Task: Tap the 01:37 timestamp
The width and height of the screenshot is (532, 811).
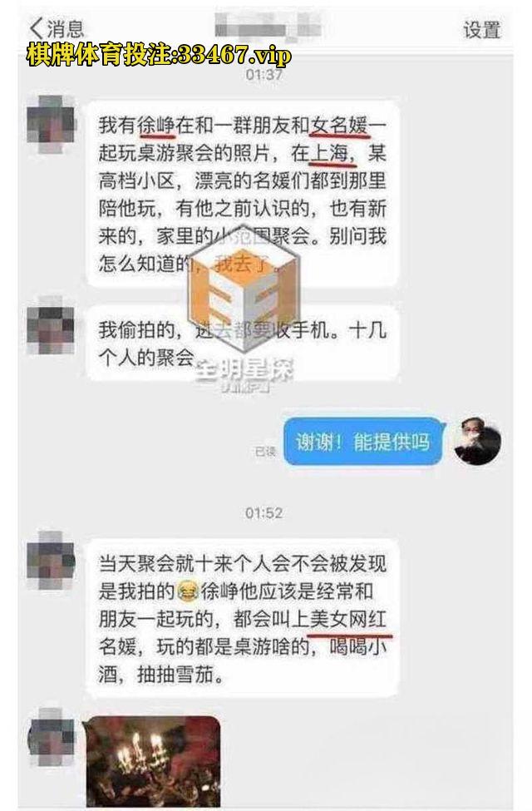Action: click(264, 76)
